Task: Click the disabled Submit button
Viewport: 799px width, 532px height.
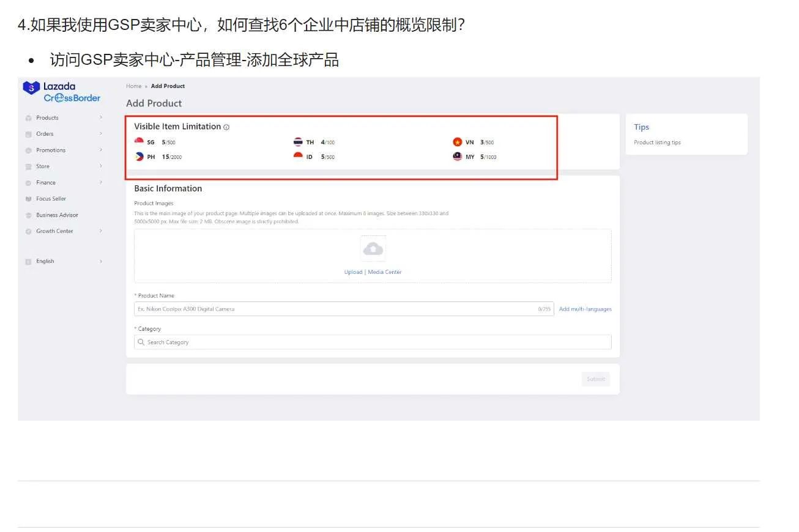Action: [595, 379]
